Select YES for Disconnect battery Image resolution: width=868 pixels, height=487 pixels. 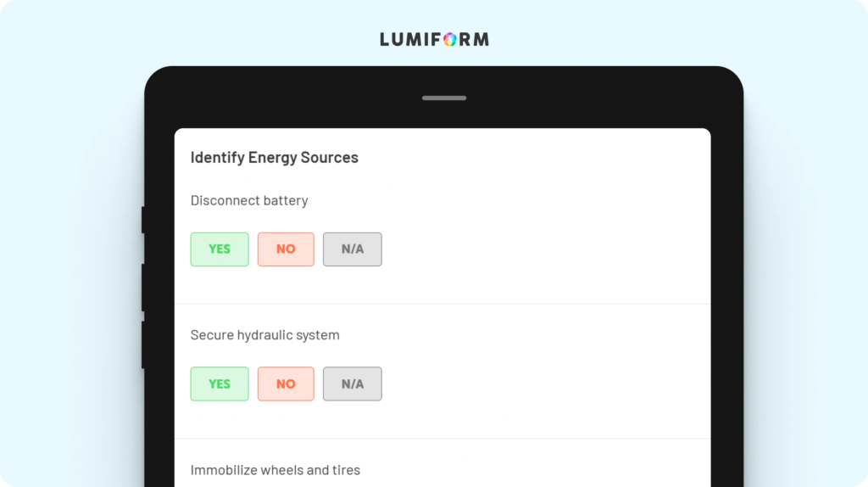pos(220,249)
